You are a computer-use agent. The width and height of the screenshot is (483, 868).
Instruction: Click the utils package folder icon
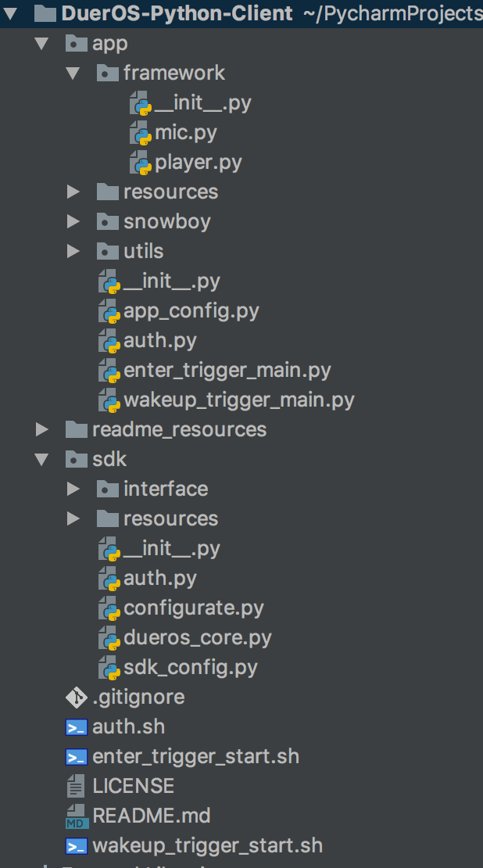click(x=107, y=251)
